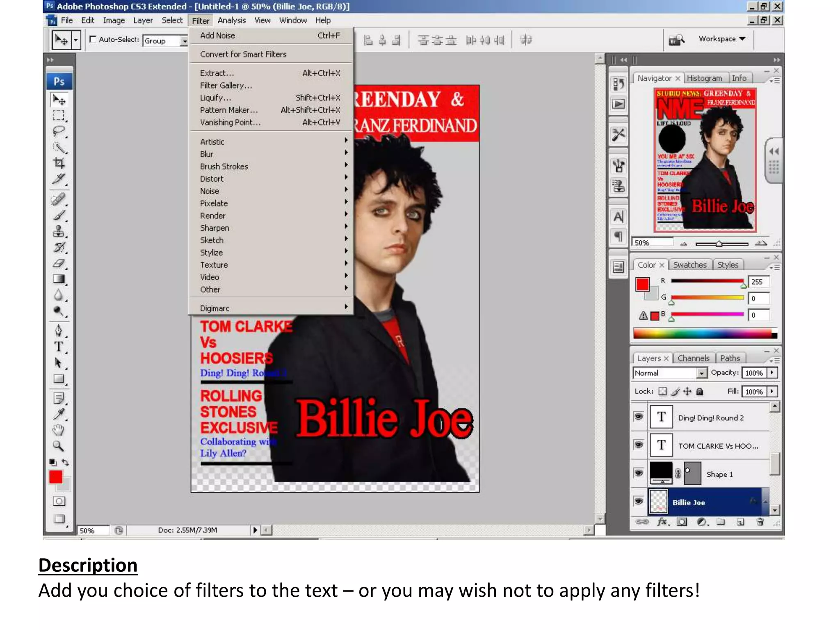Delete layer with trash icon
This screenshot has height=630, width=840.
pyautogui.click(x=760, y=522)
